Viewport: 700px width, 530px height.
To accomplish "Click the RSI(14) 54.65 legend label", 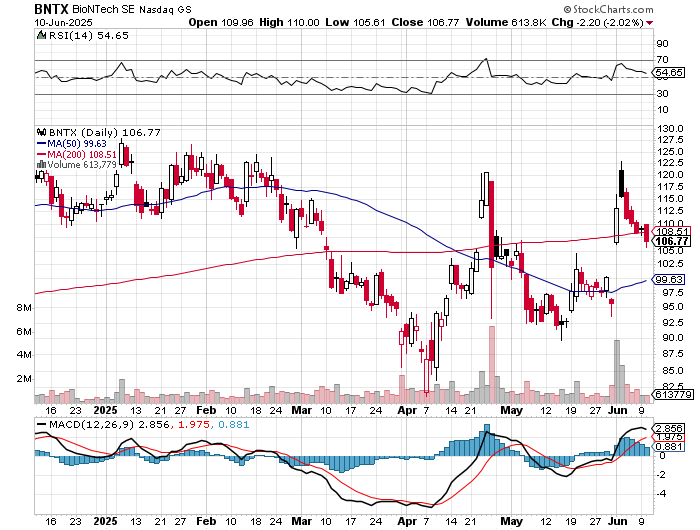I will [88, 35].
